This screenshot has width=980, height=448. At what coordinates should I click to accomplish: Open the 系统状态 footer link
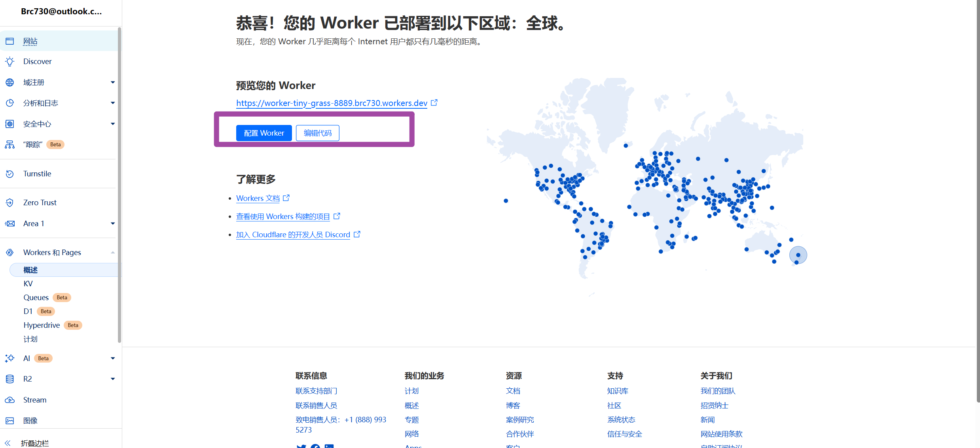(622, 420)
